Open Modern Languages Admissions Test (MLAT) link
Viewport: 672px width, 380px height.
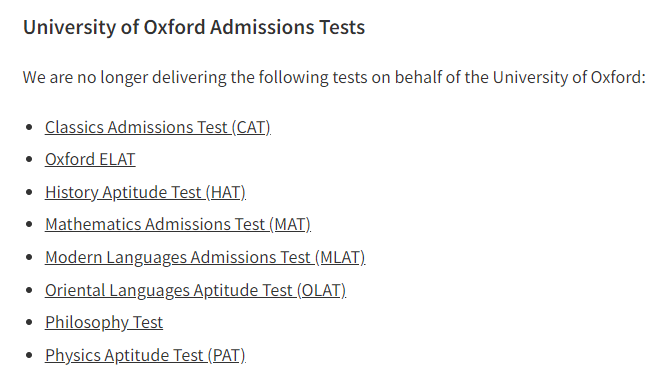(x=205, y=257)
